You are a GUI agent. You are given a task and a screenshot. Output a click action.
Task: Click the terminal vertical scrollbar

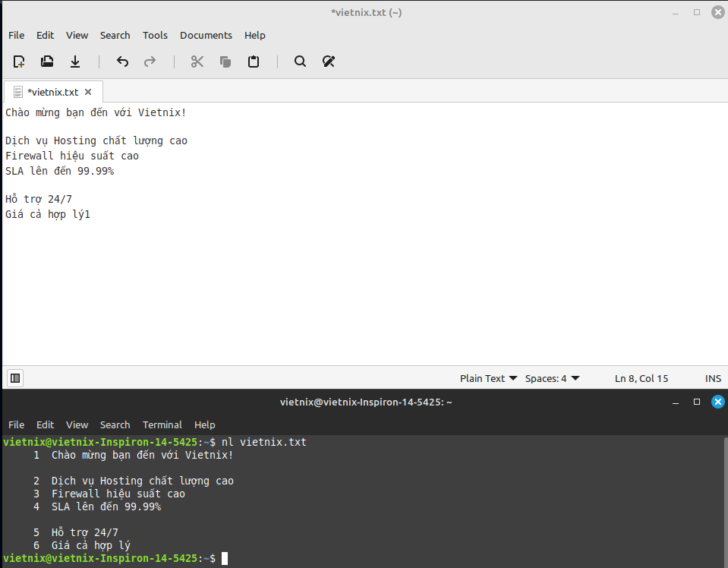(725, 502)
